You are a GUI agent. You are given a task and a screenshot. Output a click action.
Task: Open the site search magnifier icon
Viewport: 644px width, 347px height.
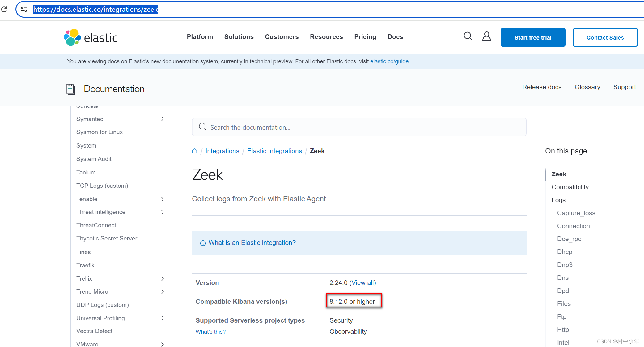click(468, 36)
